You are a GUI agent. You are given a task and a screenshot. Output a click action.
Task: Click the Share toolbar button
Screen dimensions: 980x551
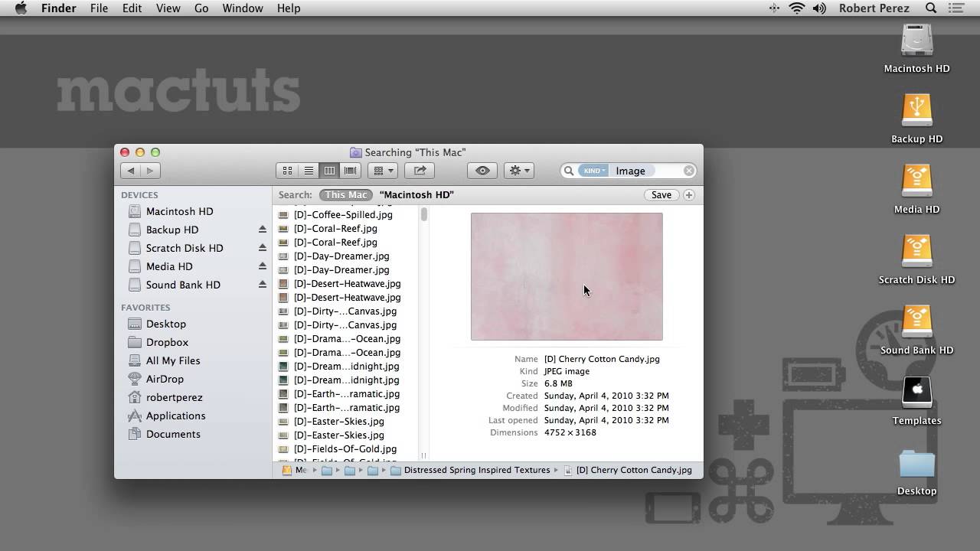(x=420, y=171)
